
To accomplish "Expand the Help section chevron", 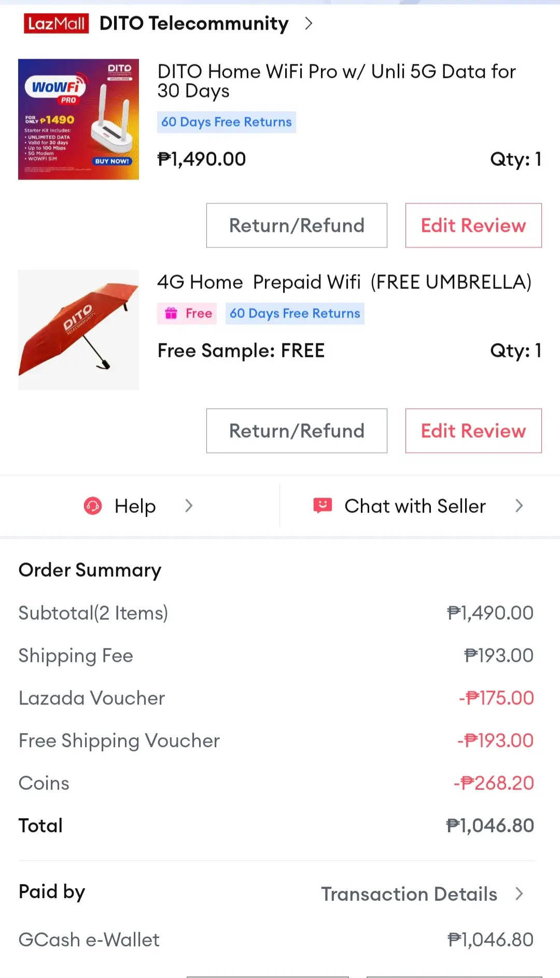I will click(189, 506).
